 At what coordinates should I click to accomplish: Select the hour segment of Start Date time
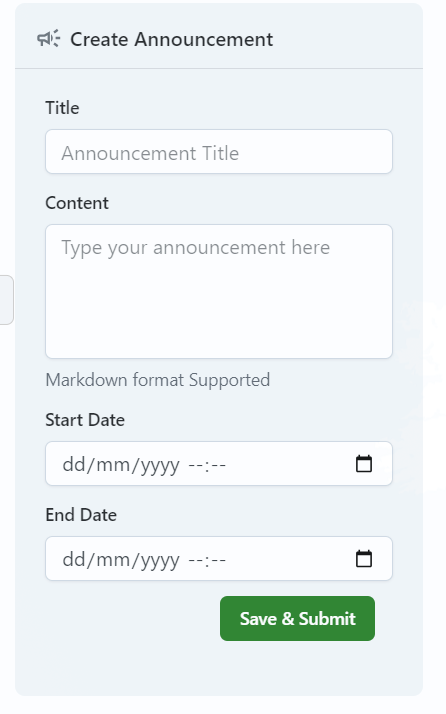coord(195,464)
